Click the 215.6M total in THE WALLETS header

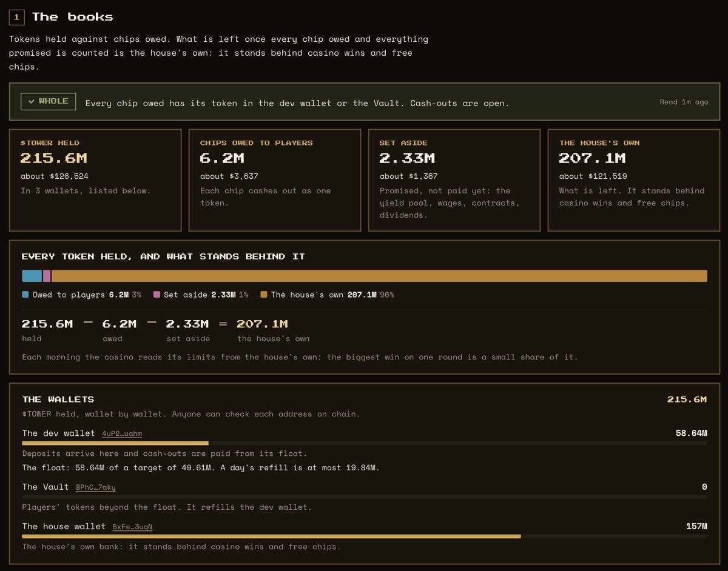pyautogui.click(x=687, y=399)
